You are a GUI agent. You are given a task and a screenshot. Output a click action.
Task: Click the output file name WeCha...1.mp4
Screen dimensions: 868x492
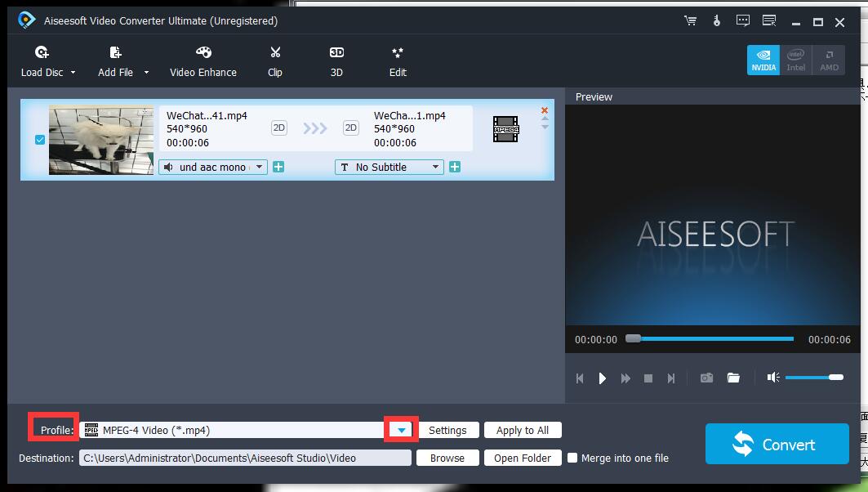click(410, 116)
